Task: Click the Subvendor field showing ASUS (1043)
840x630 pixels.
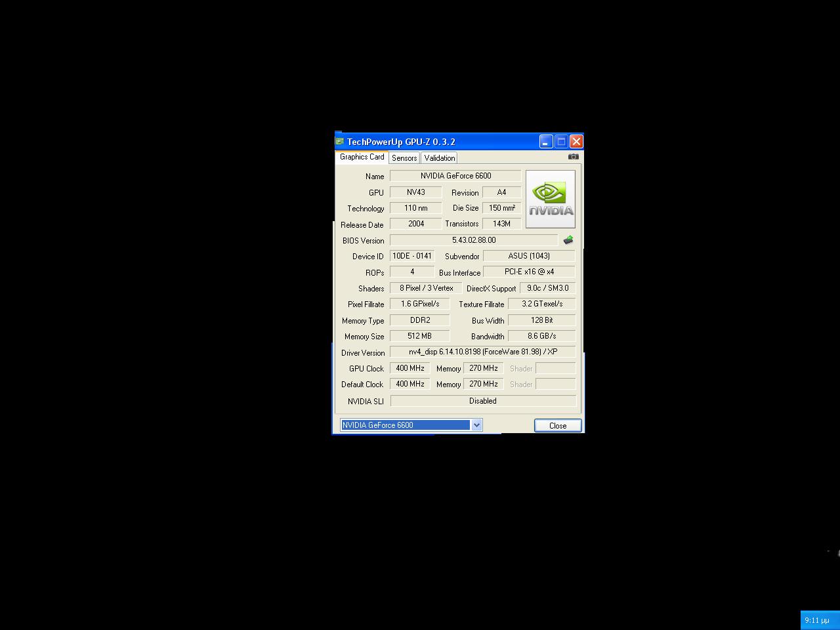Action: [529, 256]
